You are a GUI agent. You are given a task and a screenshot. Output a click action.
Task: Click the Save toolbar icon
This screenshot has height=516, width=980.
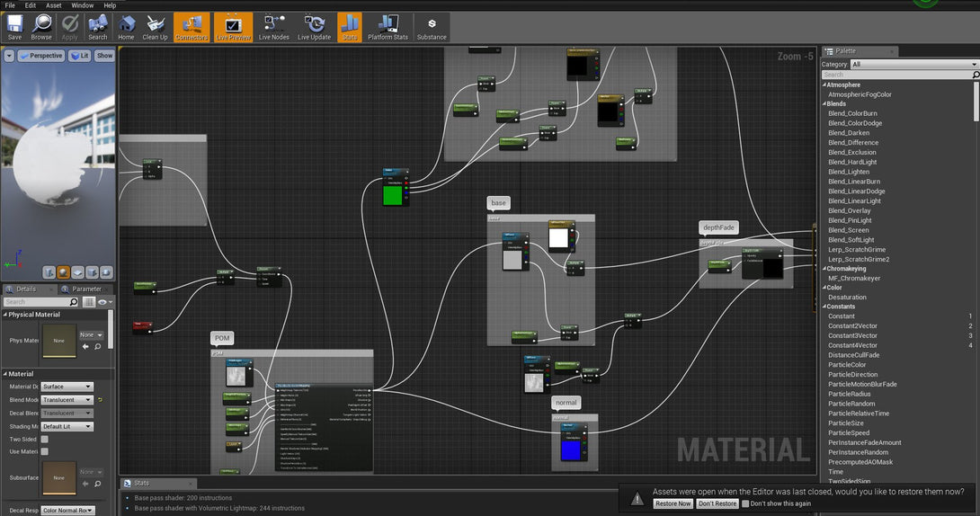click(x=14, y=28)
